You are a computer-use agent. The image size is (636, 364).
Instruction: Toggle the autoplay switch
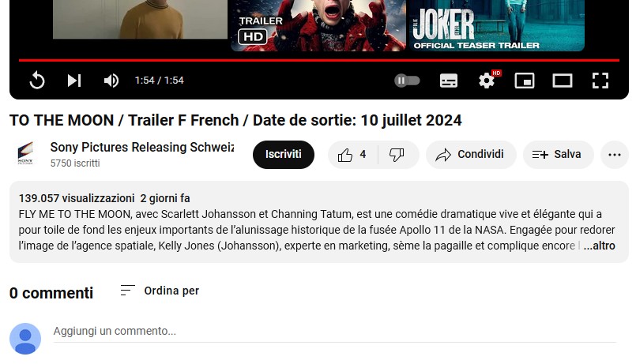tap(407, 81)
